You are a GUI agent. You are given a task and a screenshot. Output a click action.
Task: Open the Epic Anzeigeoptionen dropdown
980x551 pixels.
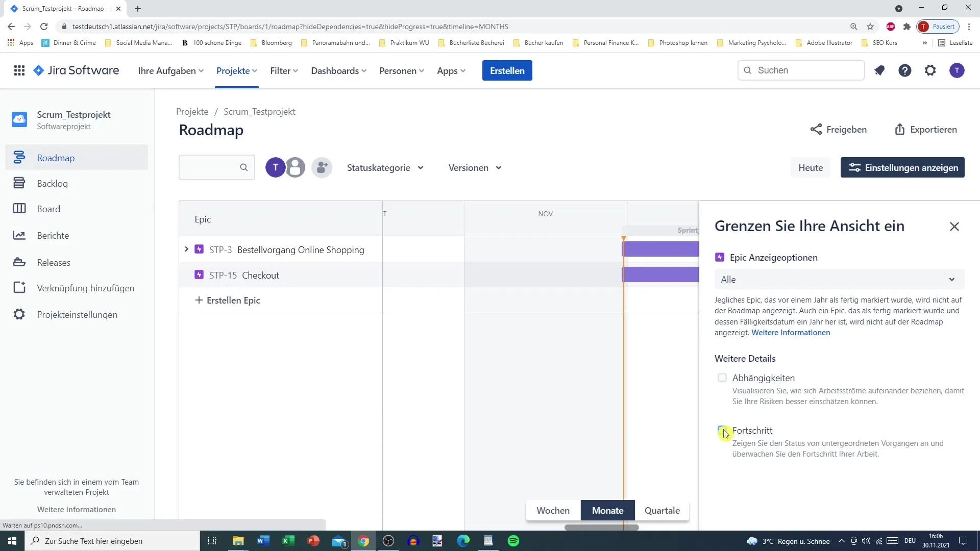click(x=837, y=279)
